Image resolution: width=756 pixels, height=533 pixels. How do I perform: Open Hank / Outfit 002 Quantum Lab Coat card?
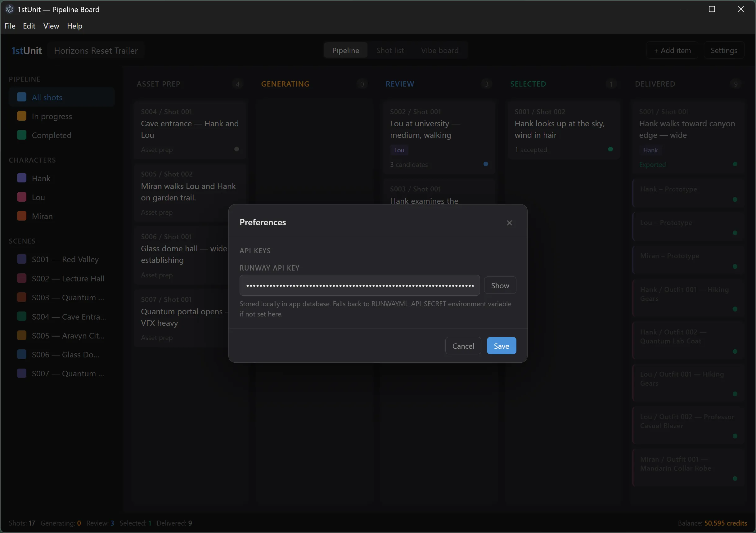688,340
